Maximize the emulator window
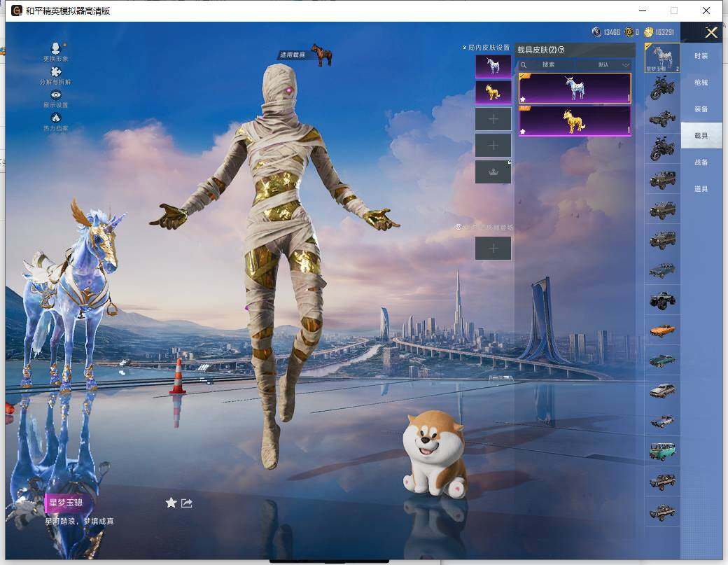Screen dimensions: 728x565 tap(674, 11)
